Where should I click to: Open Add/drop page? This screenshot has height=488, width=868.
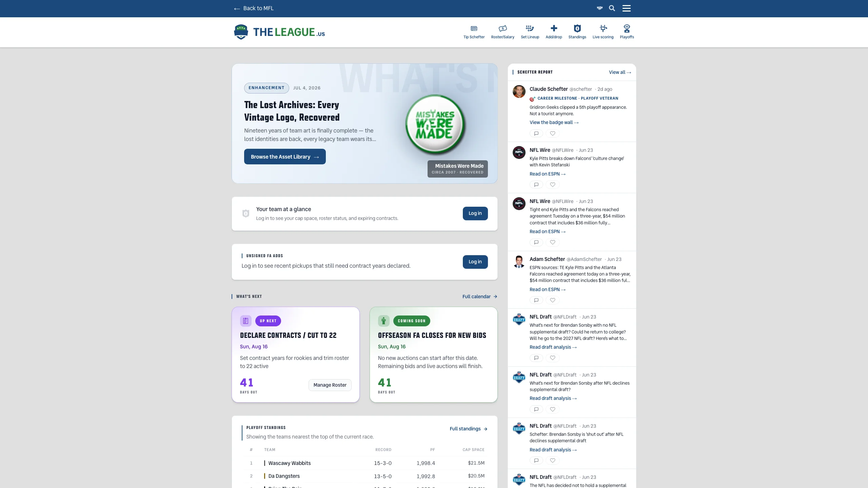point(554,32)
